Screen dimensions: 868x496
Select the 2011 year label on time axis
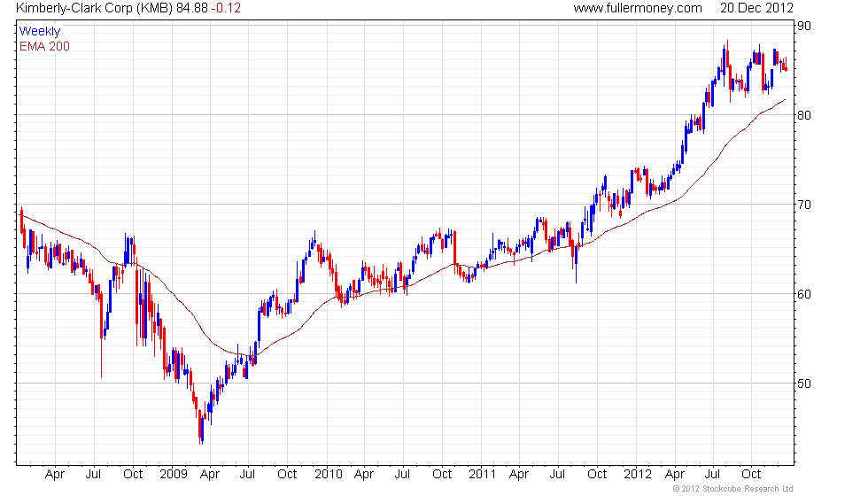(x=482, y=475)
